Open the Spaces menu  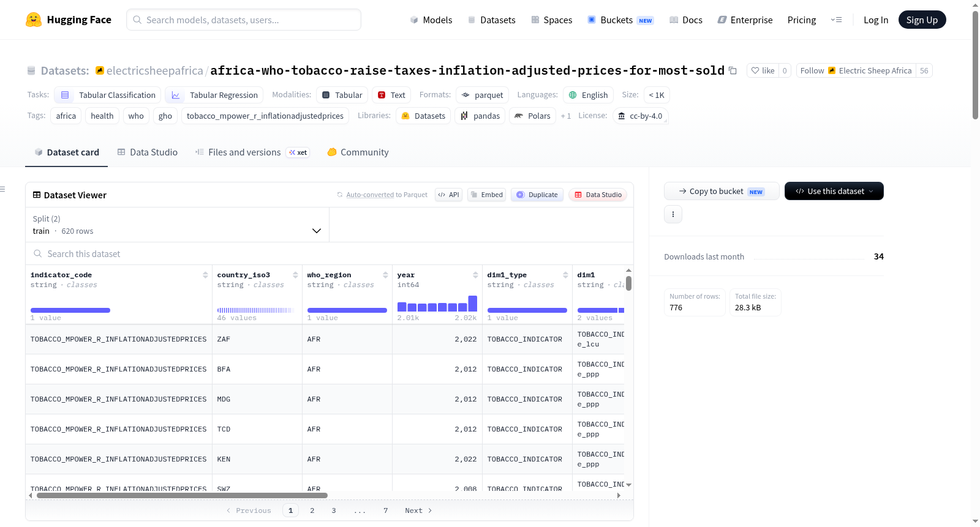tap(551, 20)
